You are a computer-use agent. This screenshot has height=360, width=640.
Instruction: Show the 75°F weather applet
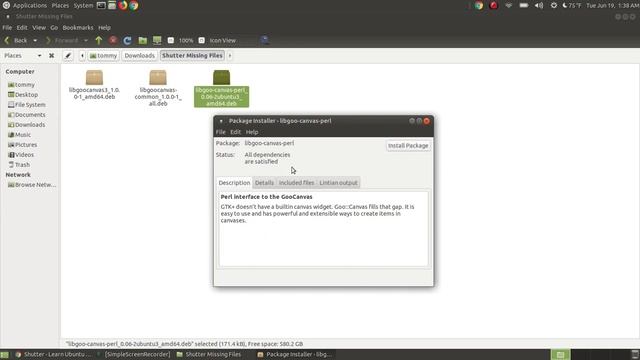tap(571, 6)
